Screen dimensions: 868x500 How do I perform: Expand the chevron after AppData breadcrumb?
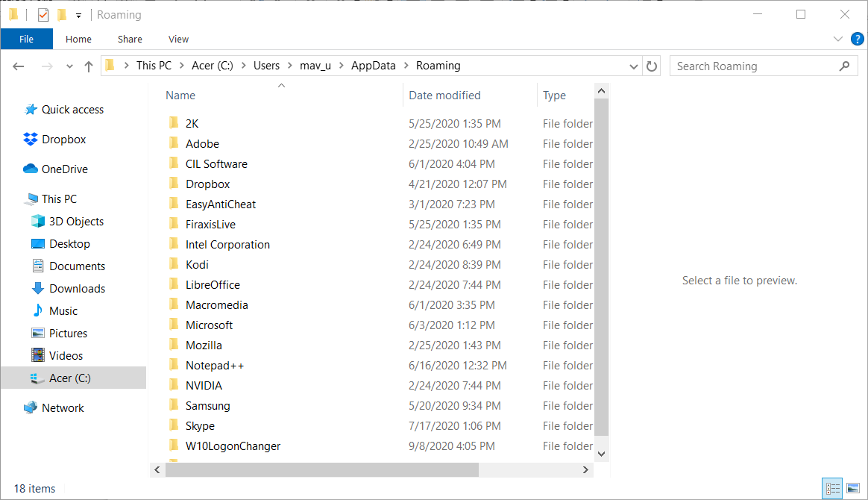[406, 66]
